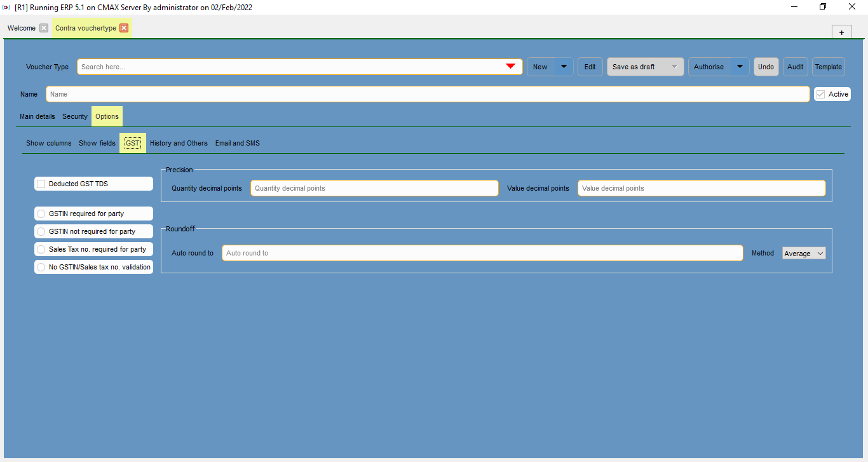
Task: Open the roundoff Method dropdown
Action: (x=804, y=254)
